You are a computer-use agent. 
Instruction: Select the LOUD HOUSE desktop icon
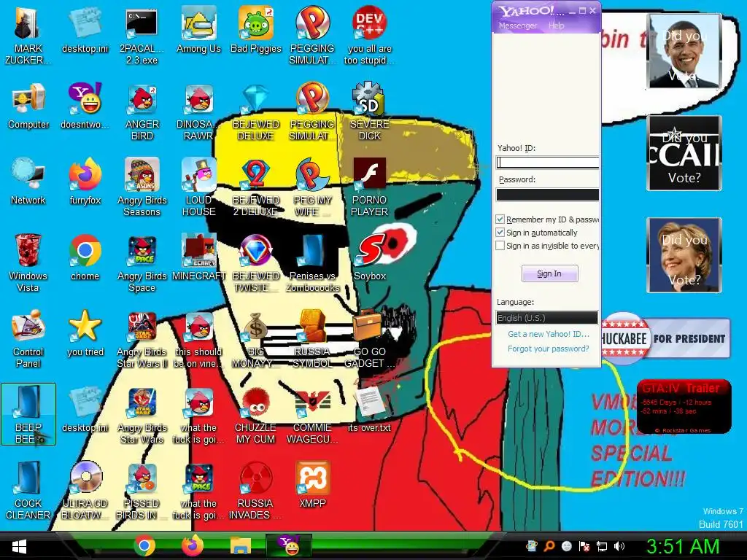[x=198, y=187]
